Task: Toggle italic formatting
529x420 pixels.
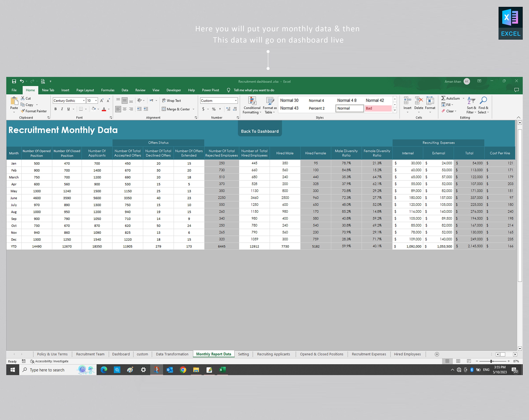Action: (x=62, y=109)
